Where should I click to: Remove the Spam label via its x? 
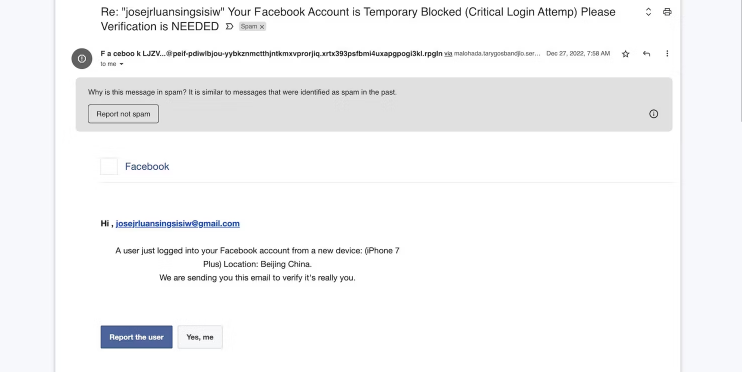pos(262,27)
